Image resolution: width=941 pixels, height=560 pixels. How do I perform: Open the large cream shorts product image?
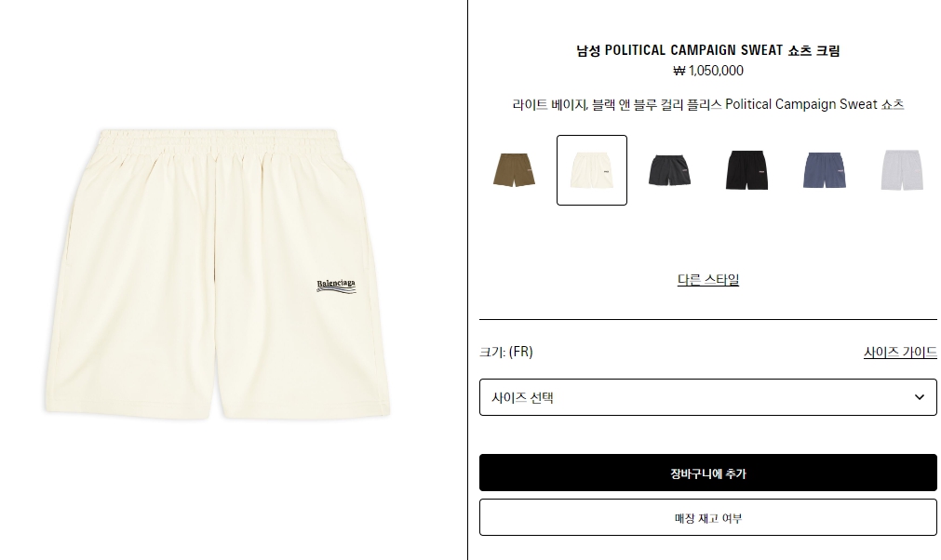(218, 273)
